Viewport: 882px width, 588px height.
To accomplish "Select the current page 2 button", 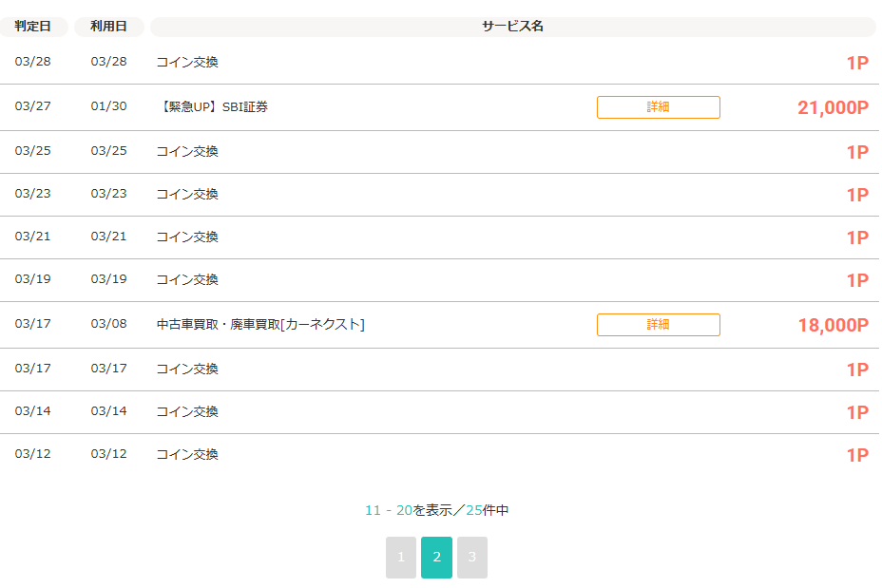I will 436,558.
